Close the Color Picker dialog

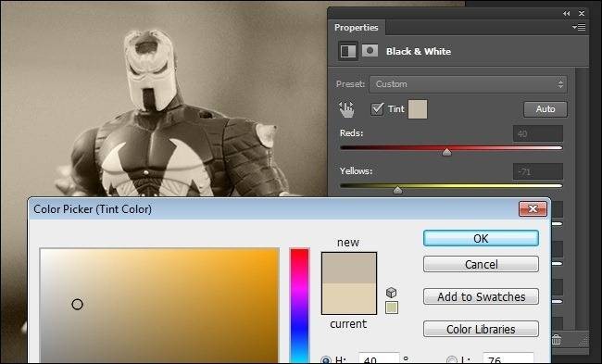tap(533, 209)
